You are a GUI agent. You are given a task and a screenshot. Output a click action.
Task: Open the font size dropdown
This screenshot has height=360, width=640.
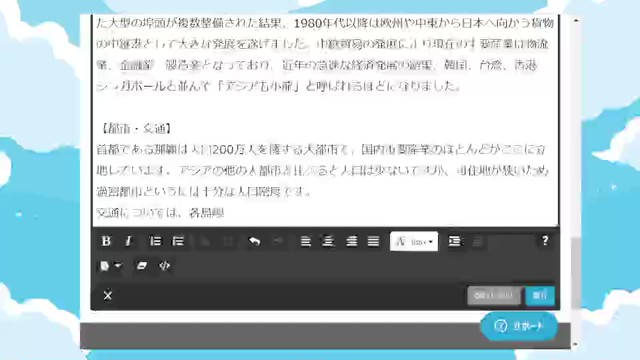[414, 242]
